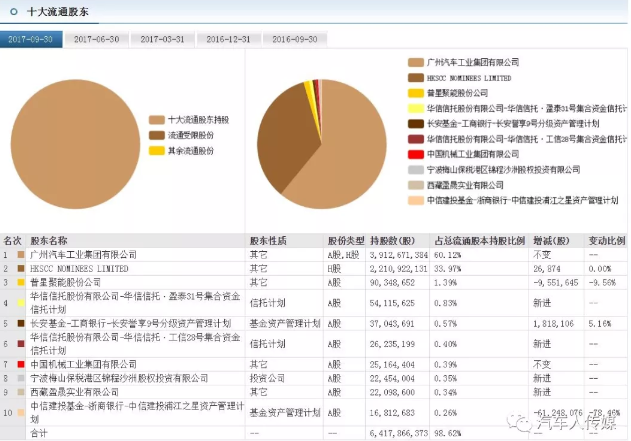Click the large left pie chart
Screen dimensions: 631x441
tap(75, 144)
